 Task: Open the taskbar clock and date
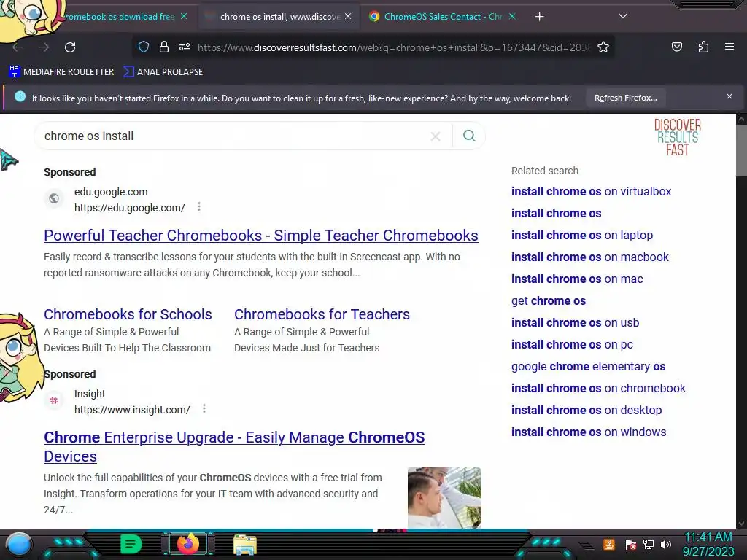point(708,544)
